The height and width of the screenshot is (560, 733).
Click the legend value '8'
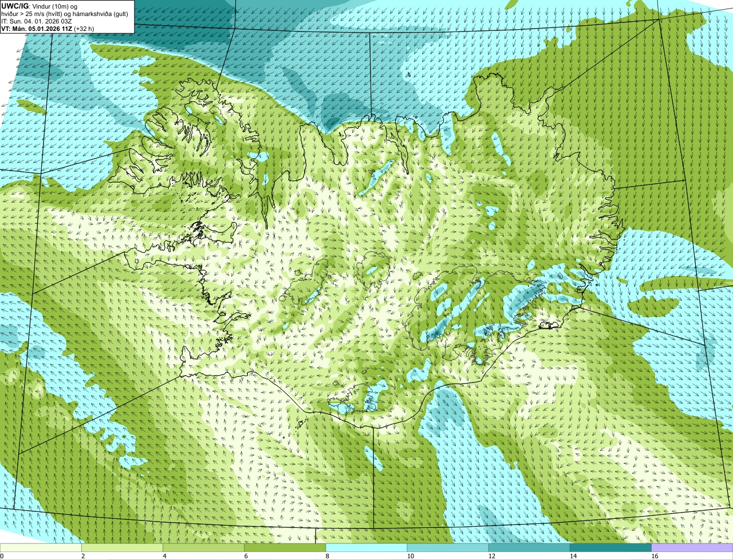point(328,556)
